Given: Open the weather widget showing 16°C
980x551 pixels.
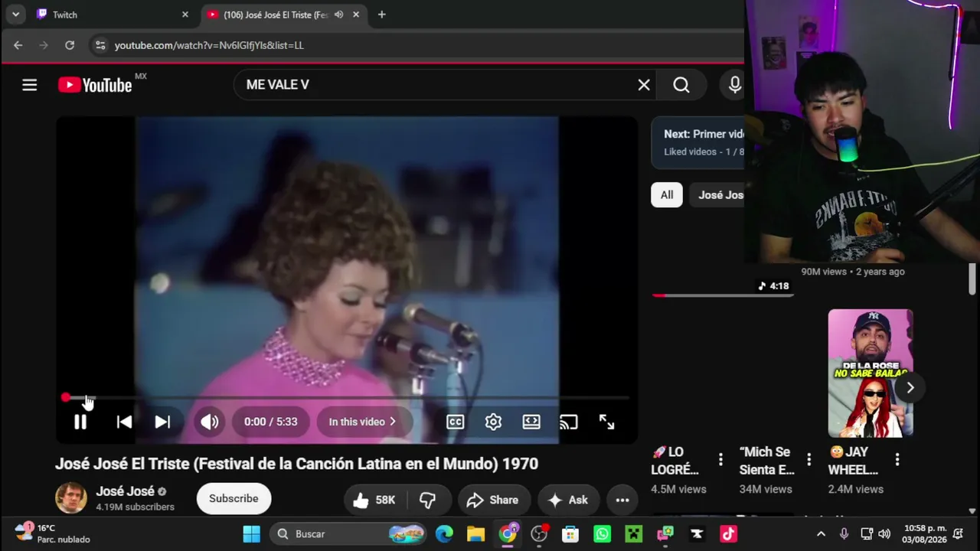Looking at the screenshot, I should click(52, 533).
